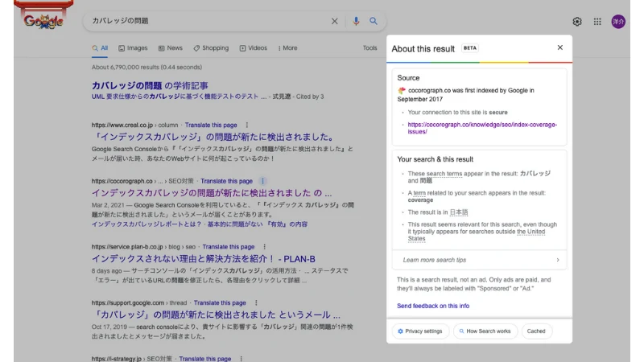Translate the i-strategy.jp result page
The image size is (644, 362).
[x=205, y=359]
